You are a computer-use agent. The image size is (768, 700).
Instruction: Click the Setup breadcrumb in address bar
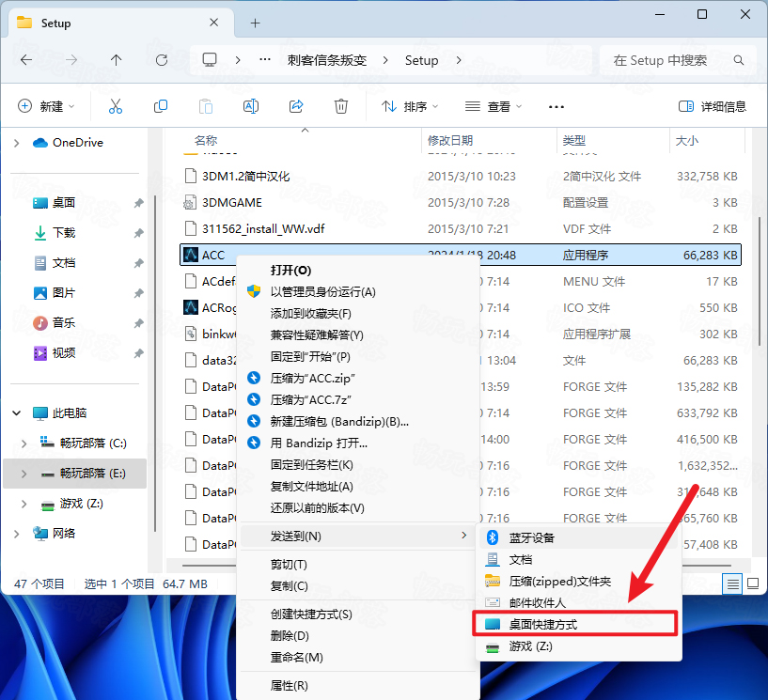click(x=421, y=60)
